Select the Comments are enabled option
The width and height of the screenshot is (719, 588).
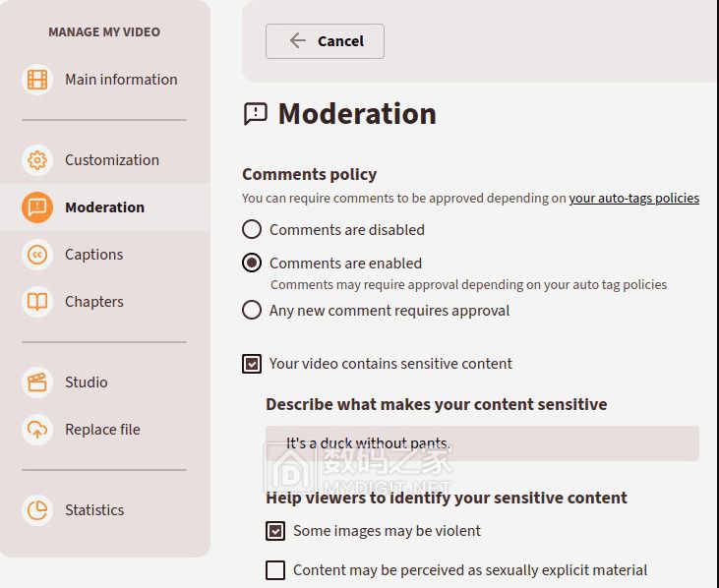pos(252,264)
